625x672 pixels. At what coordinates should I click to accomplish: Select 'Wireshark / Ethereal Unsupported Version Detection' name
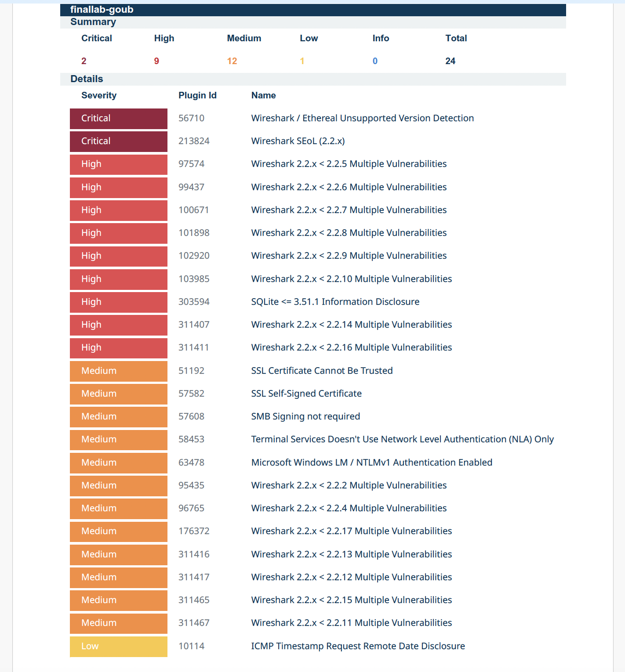click(363, 118)
